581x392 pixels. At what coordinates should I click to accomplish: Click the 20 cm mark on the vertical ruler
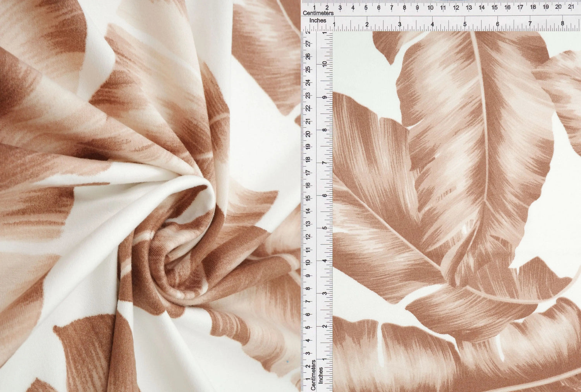pyautogui.click(x=308, y=134)
